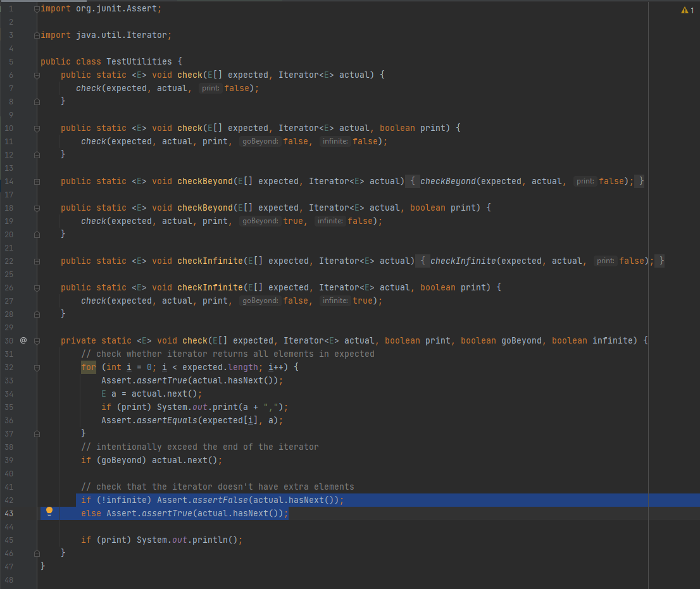Click the closing fold marker on line 28
Image resolution: width=700 pixels, height=589 pixels.
tap(37, 314)
